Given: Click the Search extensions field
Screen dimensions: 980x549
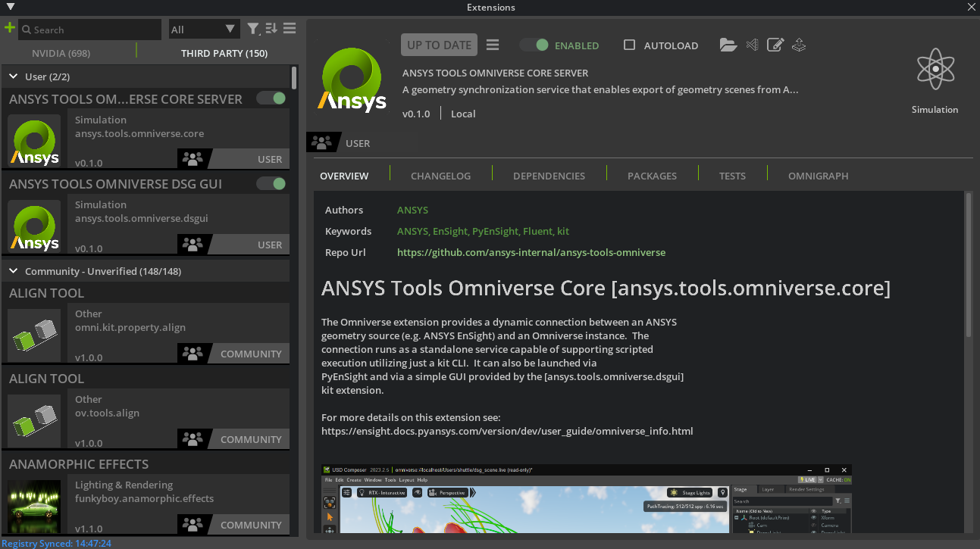Looking at the screenshot, I should 89,30.
